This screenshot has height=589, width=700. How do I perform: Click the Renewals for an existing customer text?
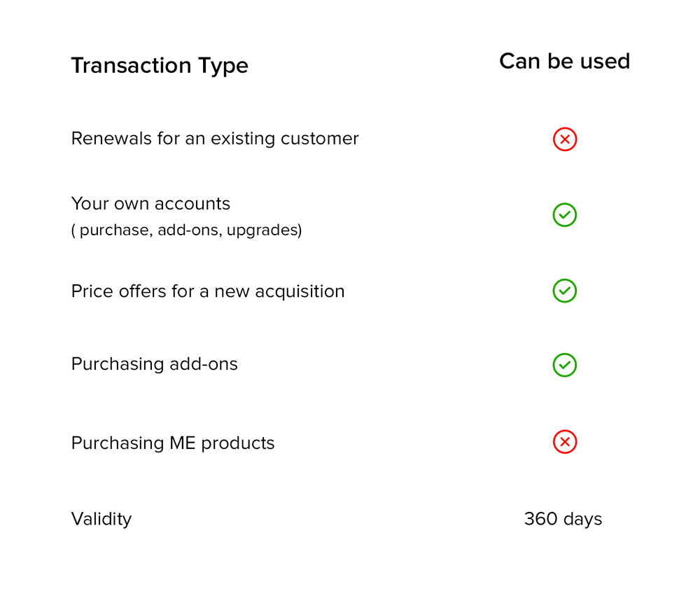[x=215, y=139]
